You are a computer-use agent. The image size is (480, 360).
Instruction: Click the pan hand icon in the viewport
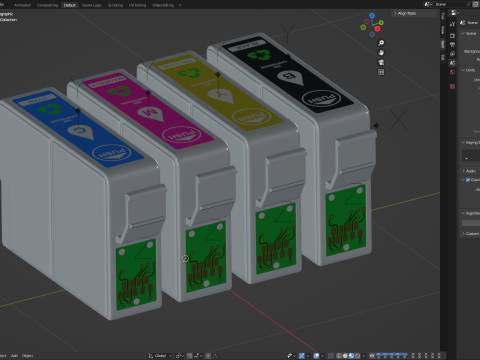(x=381, y=53)
